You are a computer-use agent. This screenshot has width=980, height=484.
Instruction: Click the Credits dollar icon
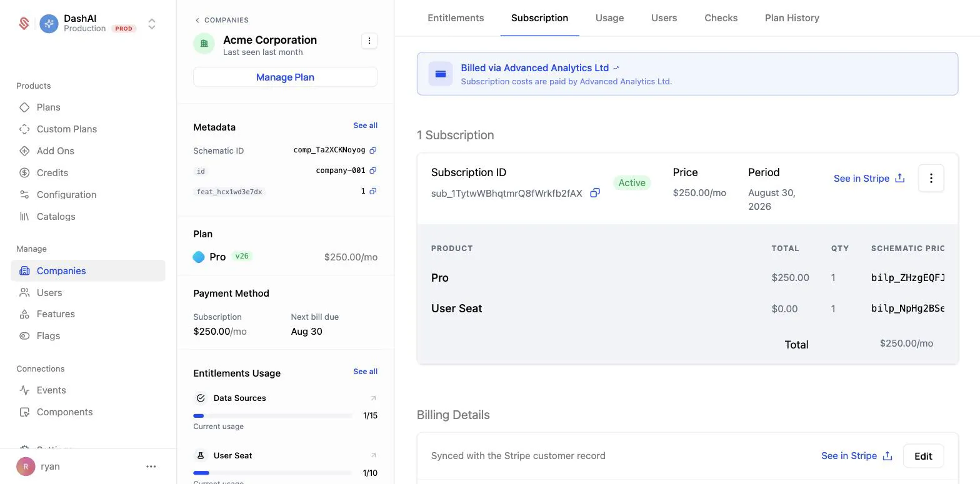24,173
